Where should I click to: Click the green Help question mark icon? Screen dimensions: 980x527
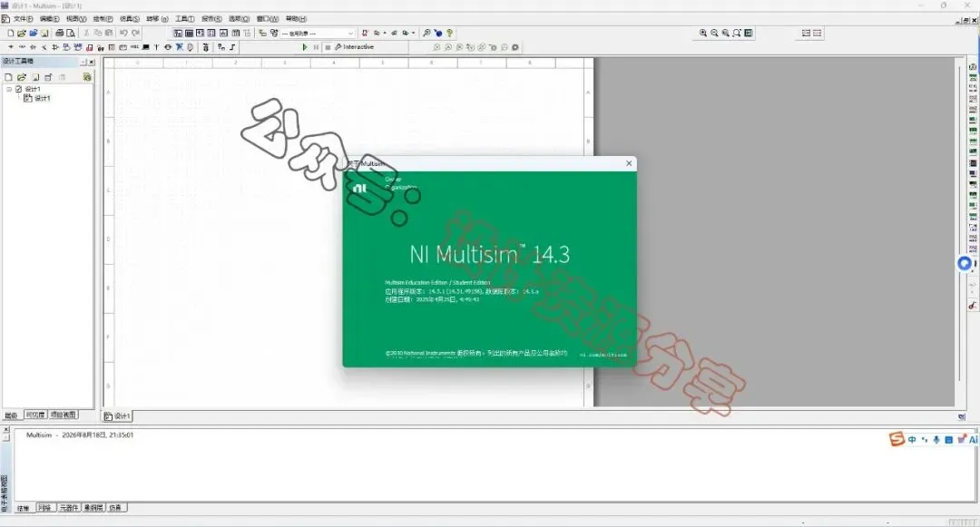449,33
